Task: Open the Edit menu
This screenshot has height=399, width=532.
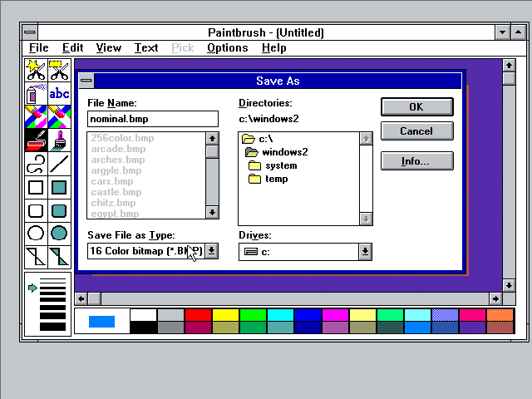Action: [72, 48]
